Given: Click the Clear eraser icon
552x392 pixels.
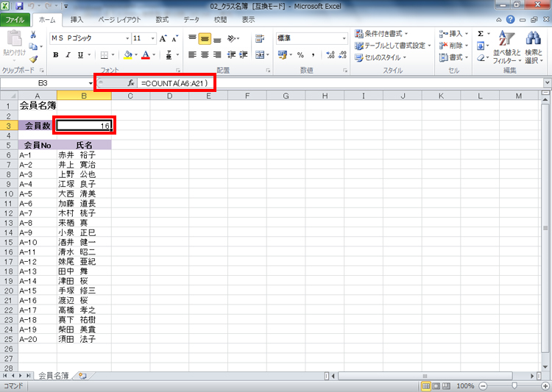Looking at the screenshot, I should click(x=481, y=57).
